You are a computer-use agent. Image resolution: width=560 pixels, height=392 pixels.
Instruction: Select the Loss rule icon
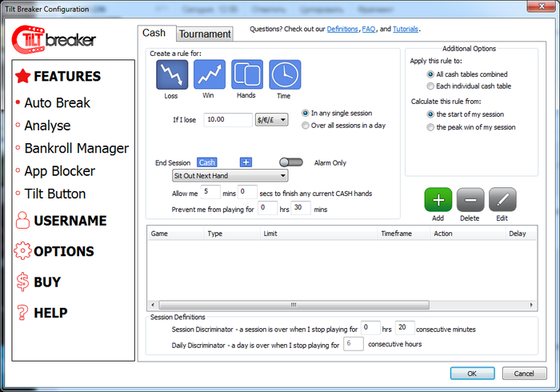(x=172, y=74)
